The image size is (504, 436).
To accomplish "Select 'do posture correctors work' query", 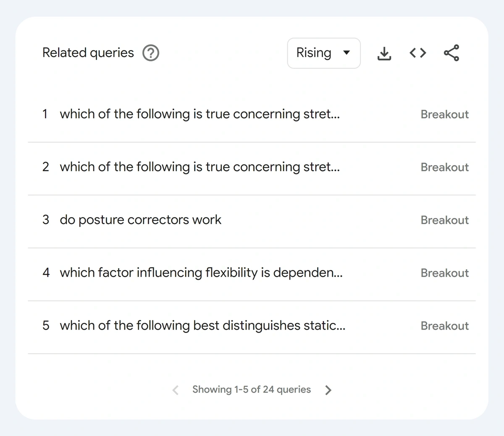I will pyautogui.click(x=140, y=220).
